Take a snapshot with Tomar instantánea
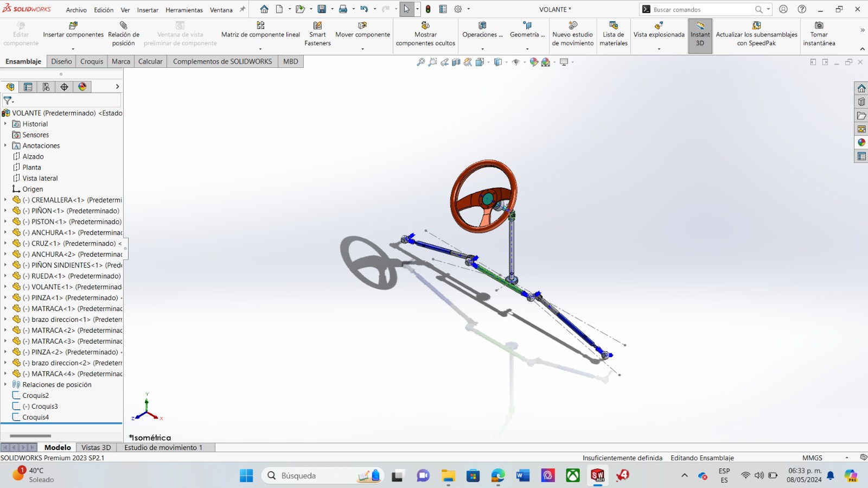Screen dimensions: 868x488 point(819,26)
